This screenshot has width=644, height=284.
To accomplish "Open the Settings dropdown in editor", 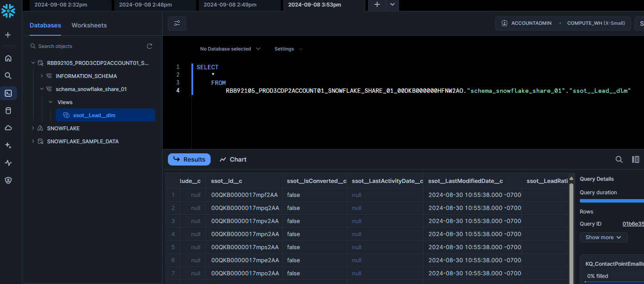I will pyautogui.click(x=288, y=49).
